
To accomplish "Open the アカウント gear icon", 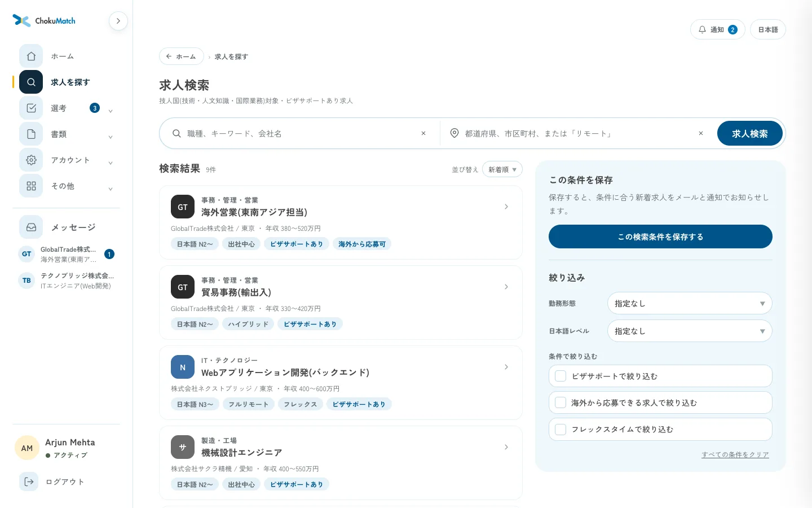I will click(x=31, y=160).
